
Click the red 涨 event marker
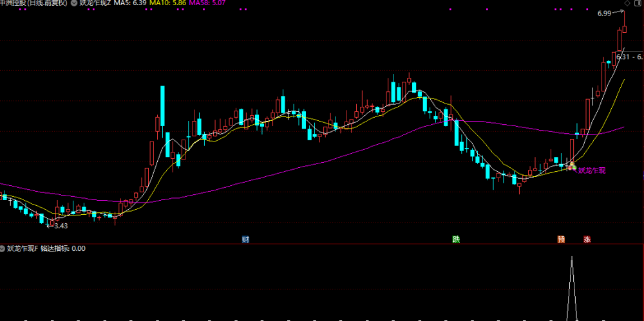[587, 240]
